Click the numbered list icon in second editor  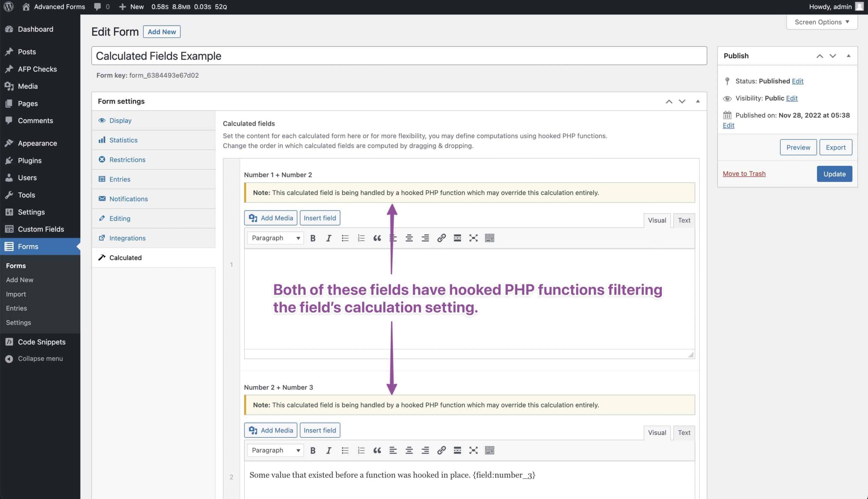pos(361,450)
